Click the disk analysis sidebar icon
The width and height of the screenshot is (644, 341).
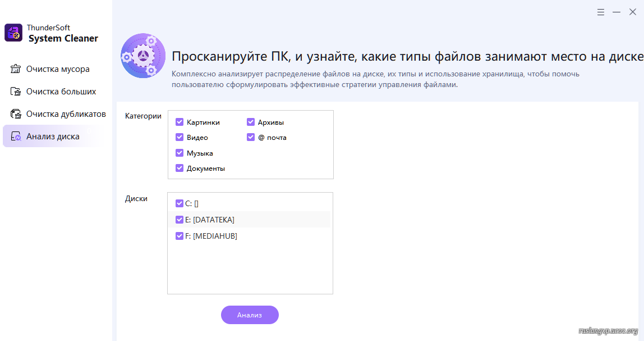pos(16,137)
